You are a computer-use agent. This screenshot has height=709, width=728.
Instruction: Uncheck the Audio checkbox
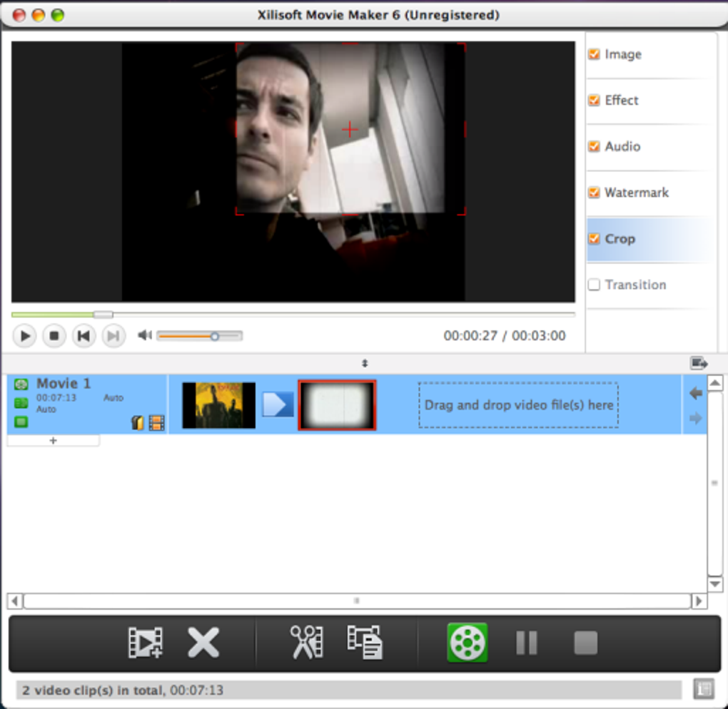click(594, 146)
